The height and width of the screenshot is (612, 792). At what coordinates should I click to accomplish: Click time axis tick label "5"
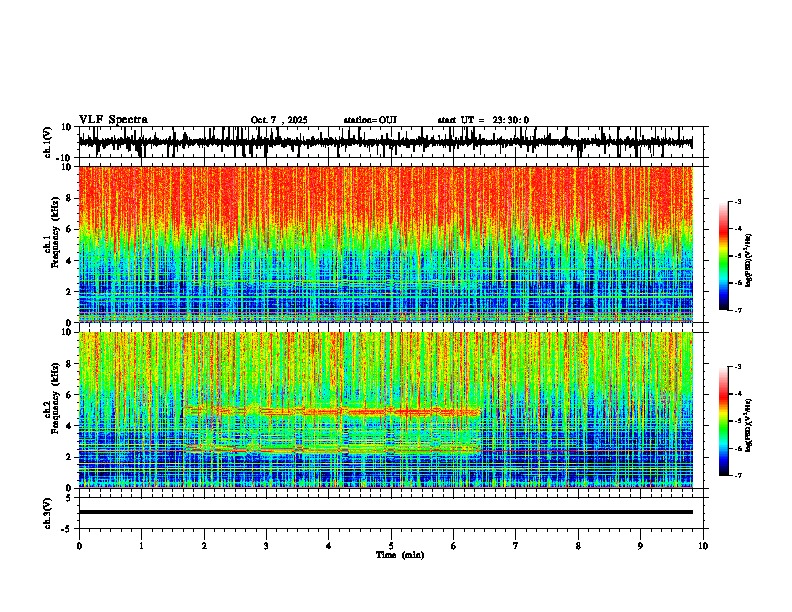(x=391, y=546)
